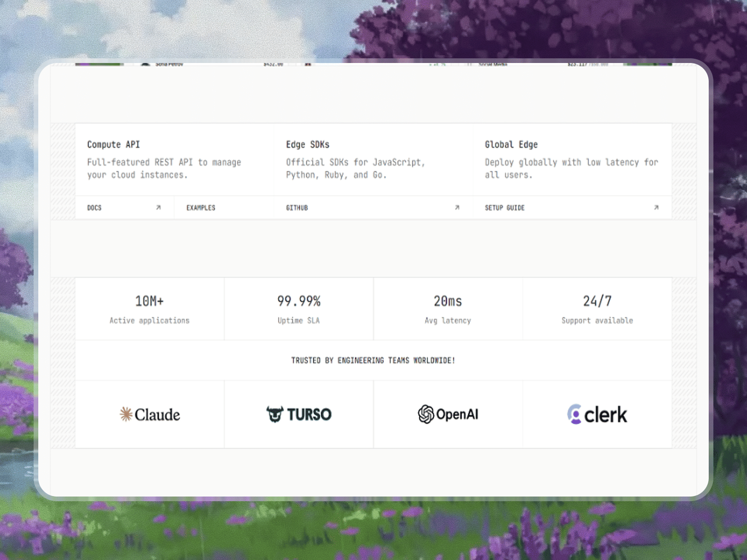Viewport: 747px width, 560px height.
Task: Click the 20ms avg latency stat
Action: 448,309
